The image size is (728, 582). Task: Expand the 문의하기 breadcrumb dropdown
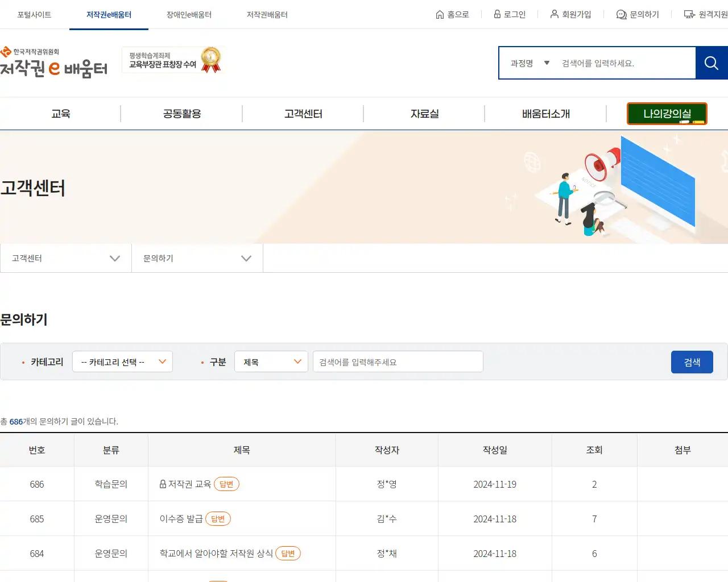(x=197, y=258)
